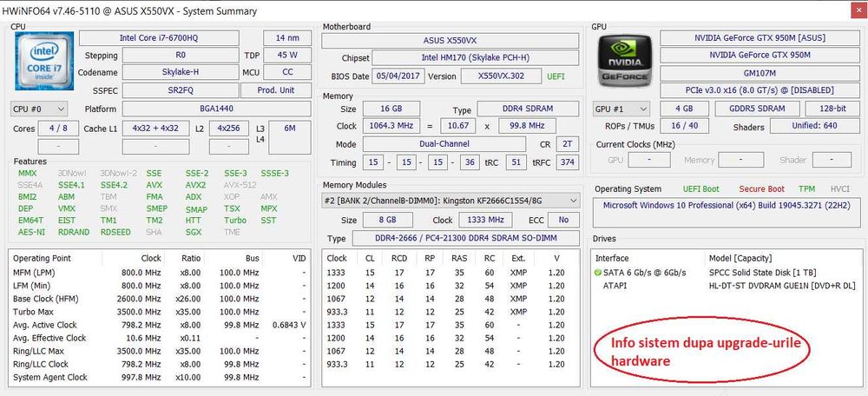This screenshot has height=396, width=868.
Task: Click the 4 / 8 cores value
Action: [x=58, y=129]
